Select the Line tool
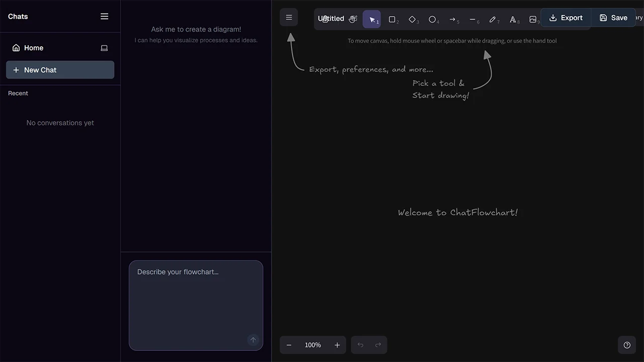The image size is (644, 362). tap(472, 20)
